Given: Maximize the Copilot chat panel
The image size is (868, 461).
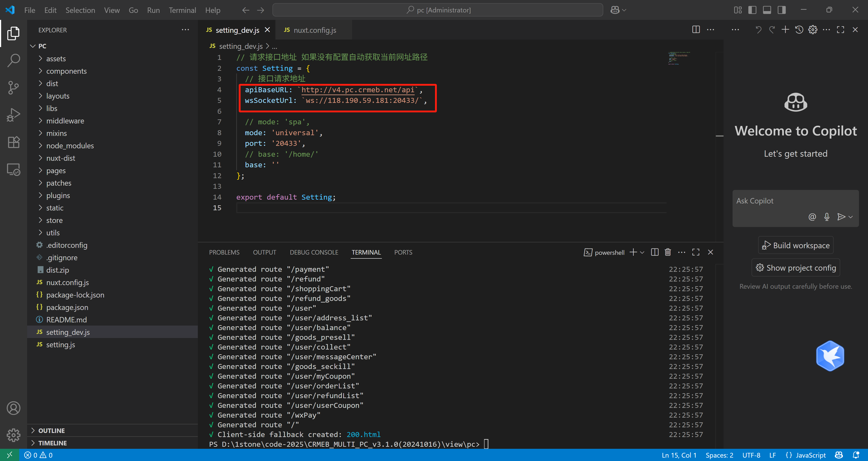Looking at the screenshot, I should 840,30.
